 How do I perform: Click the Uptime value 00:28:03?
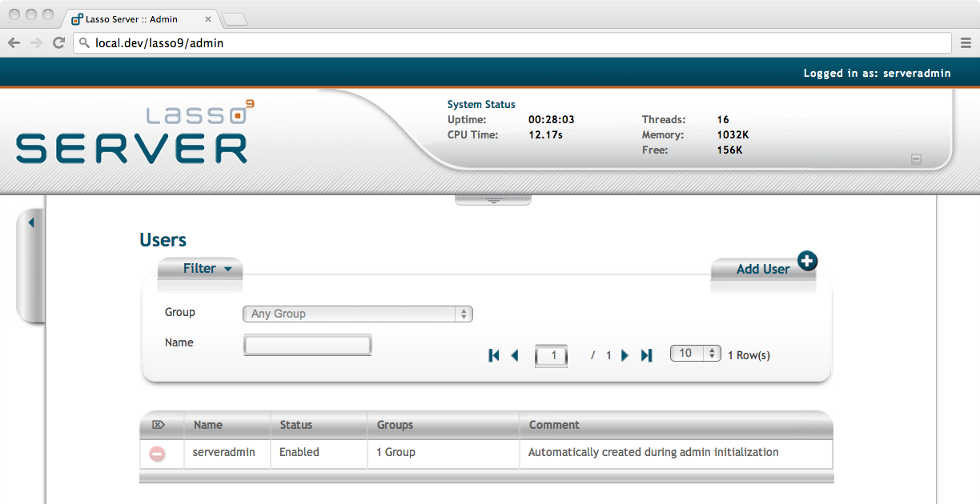552,120
